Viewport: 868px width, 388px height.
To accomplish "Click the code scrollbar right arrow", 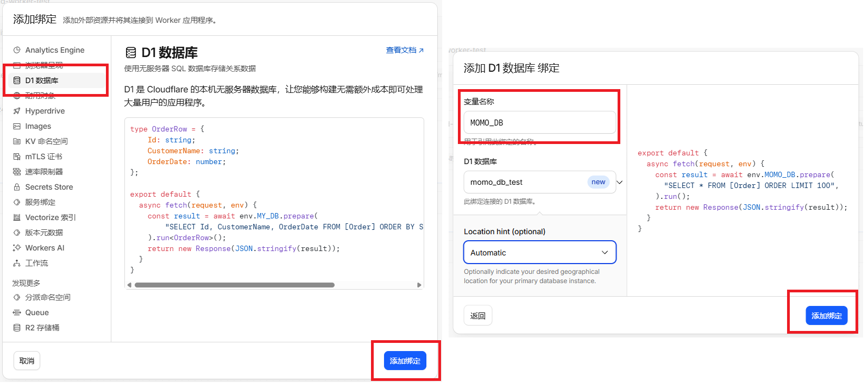I will [419, 285].
